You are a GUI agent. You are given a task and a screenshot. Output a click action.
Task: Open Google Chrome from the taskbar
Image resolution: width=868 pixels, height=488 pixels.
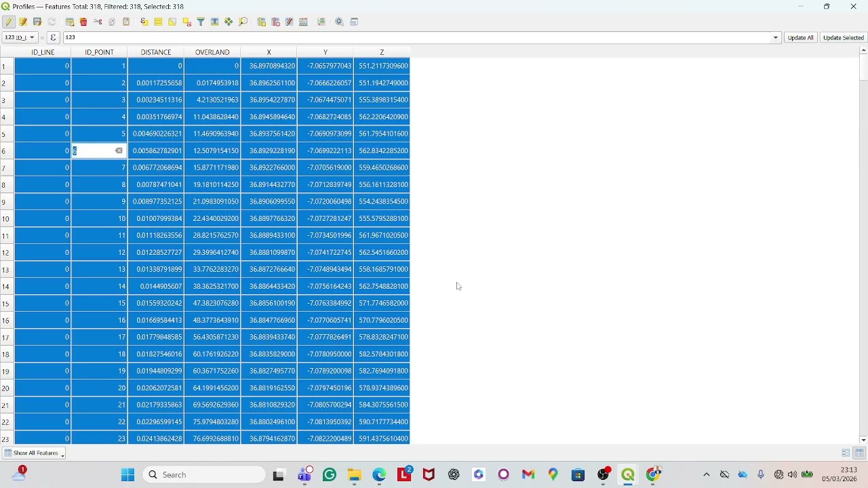pos(654,474)
